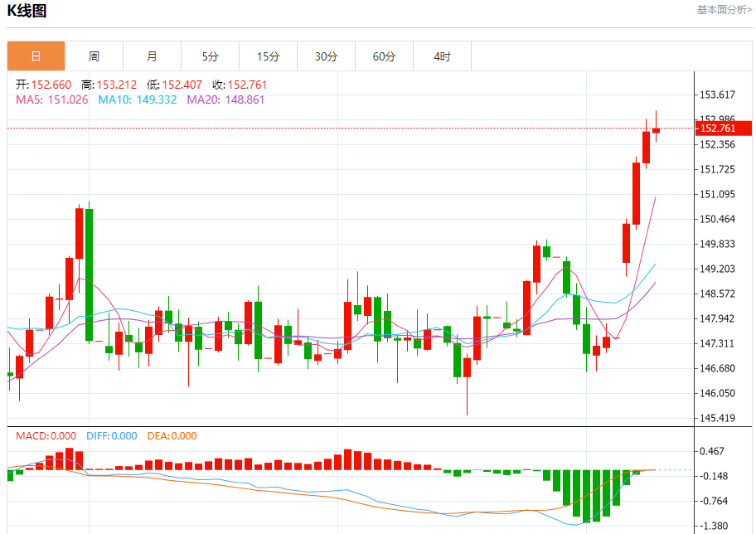Screen dimensions: 756x534
Task: Click the opening price 152.660
Action: (x=51, y=85)
